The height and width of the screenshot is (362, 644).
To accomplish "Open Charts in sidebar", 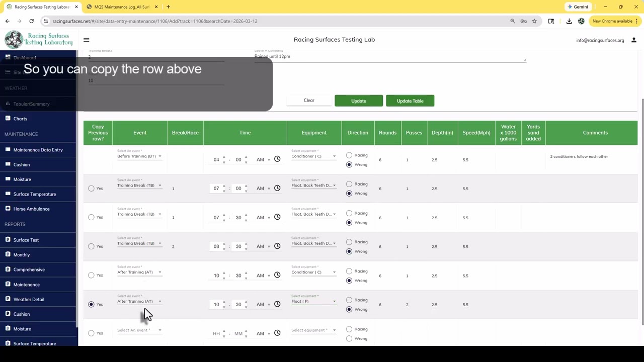I will 20,119.
